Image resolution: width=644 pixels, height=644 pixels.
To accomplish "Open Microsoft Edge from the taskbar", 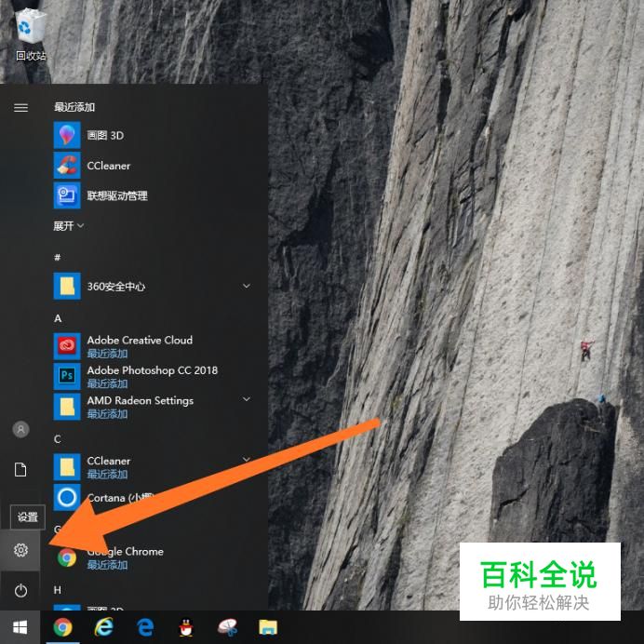I will click(x=145, y=627).
